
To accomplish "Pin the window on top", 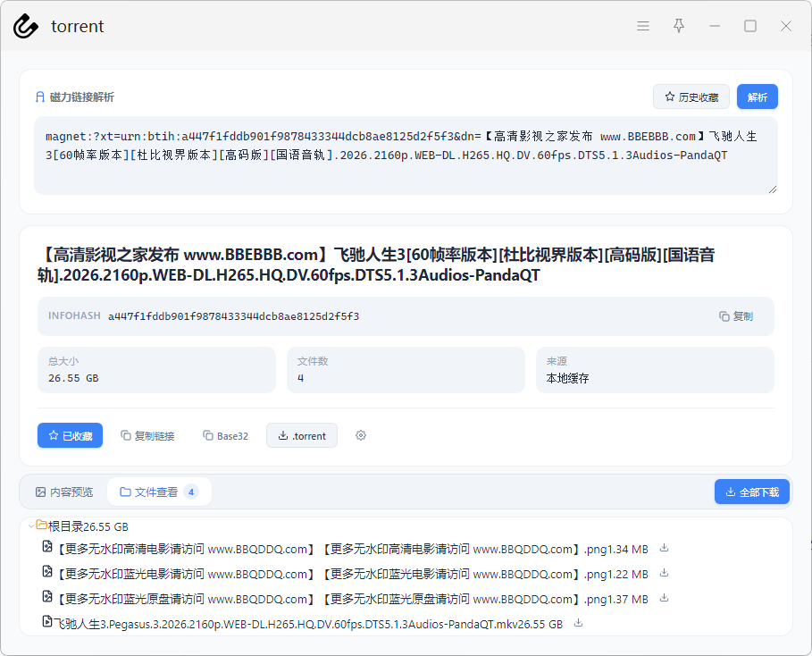I will pyautogui.click(x=678, y=26).
